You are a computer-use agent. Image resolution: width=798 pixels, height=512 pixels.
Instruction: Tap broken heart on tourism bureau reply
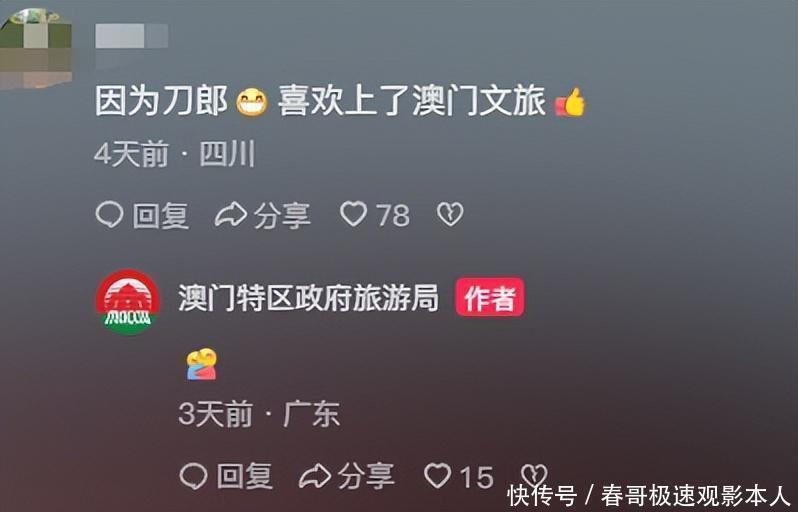coord(534,475)
